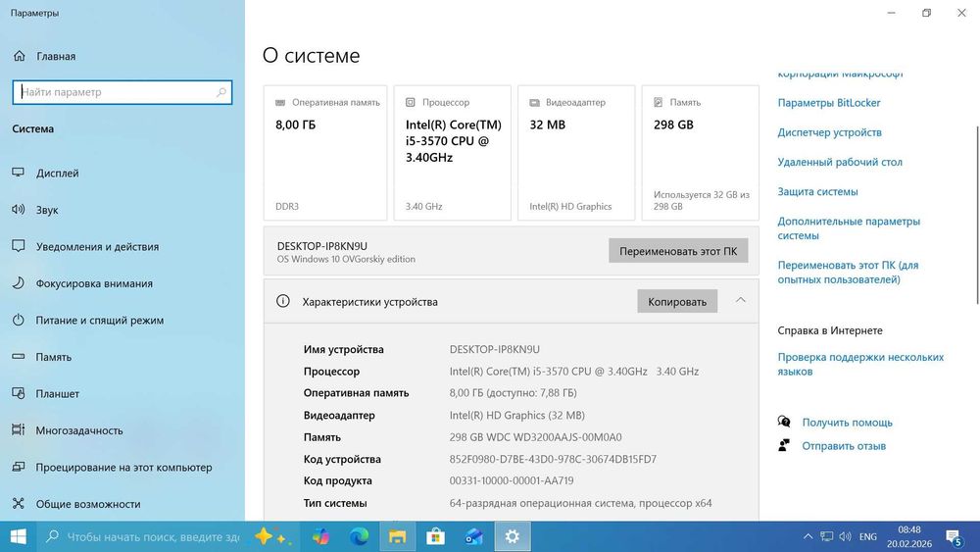Select the Память 298 GB card
Screen dimensions: 980x552
pyautogui.click(x=701, y=153)
